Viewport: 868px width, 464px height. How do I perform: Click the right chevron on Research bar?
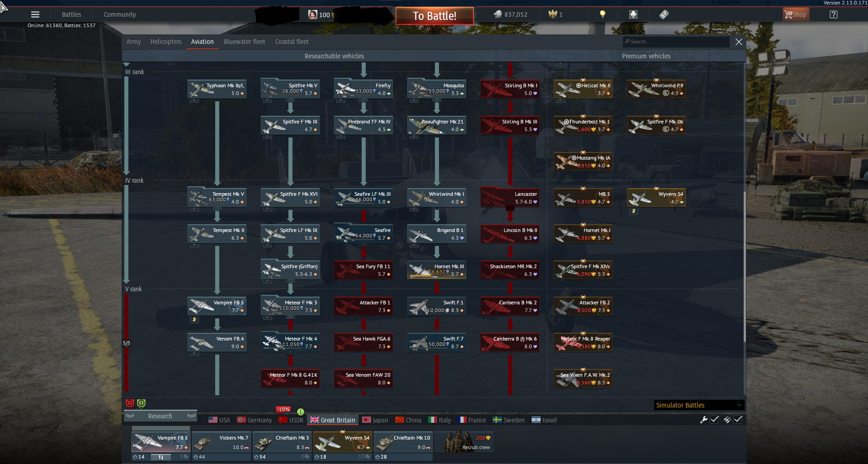[191, 416]
